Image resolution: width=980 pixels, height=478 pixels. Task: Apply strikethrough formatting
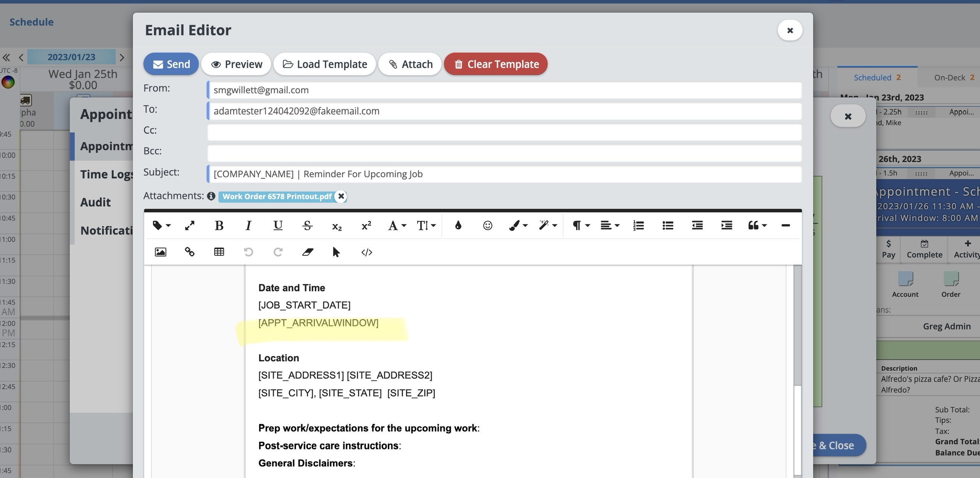point(307,226)
